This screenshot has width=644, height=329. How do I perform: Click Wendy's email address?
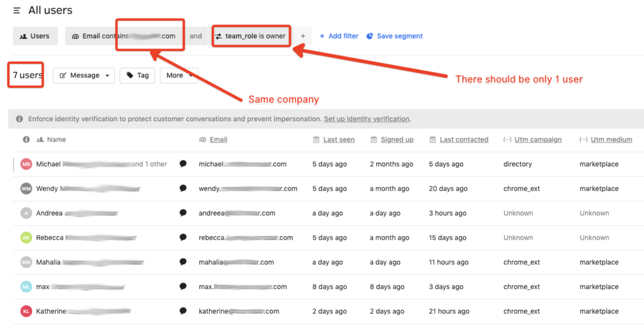248,188
